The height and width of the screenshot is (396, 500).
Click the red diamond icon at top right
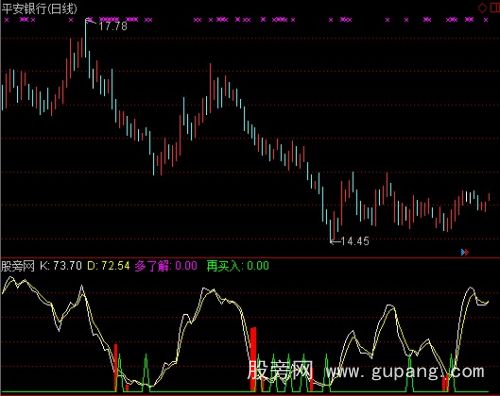[482, 8]
